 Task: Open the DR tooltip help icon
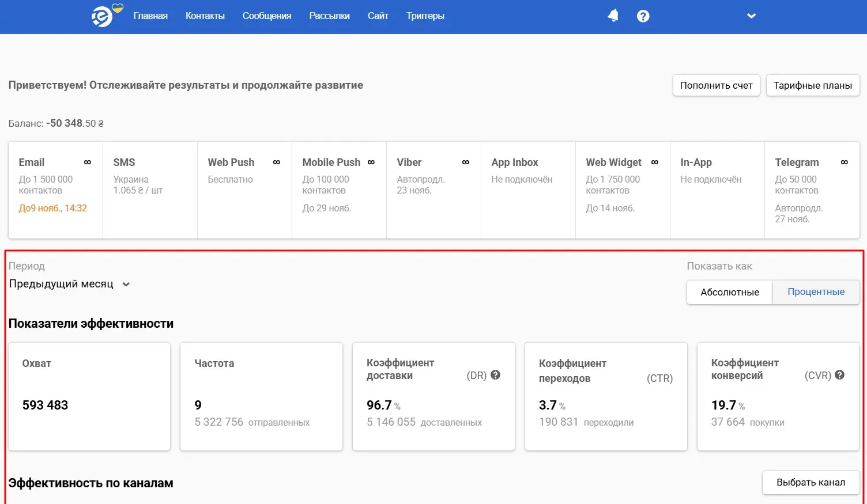[495, 375]
